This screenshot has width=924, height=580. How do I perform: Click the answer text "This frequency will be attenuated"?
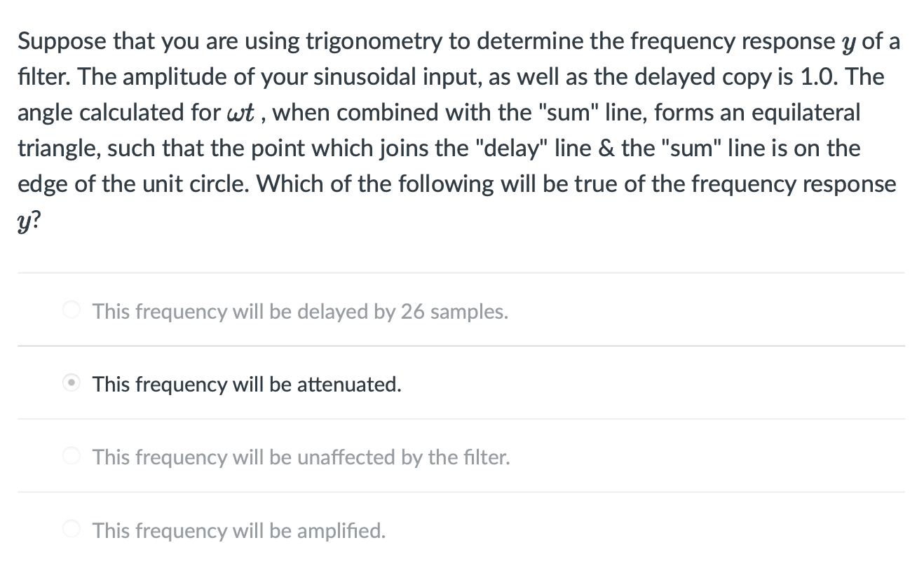[x=246, y=384]
